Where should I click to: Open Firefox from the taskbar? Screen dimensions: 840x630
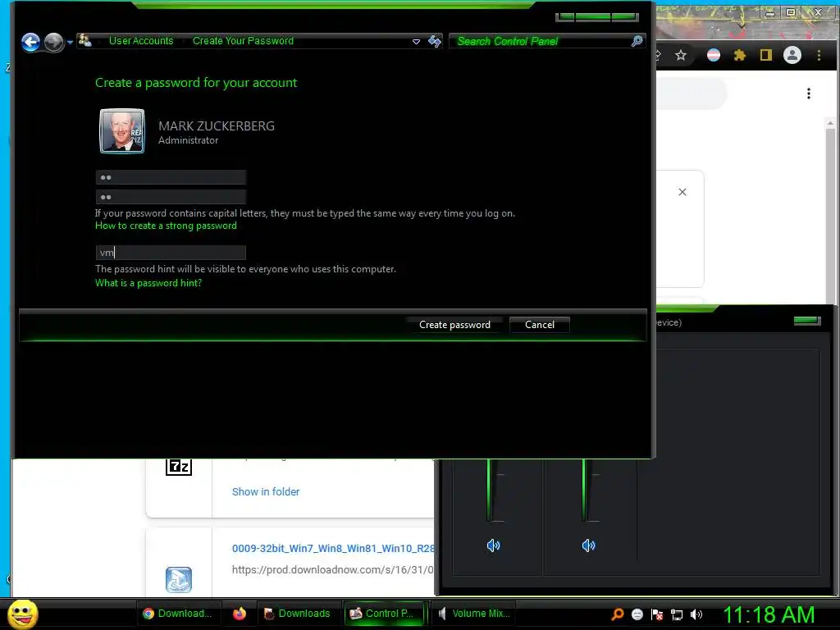(x=239, y=614)
